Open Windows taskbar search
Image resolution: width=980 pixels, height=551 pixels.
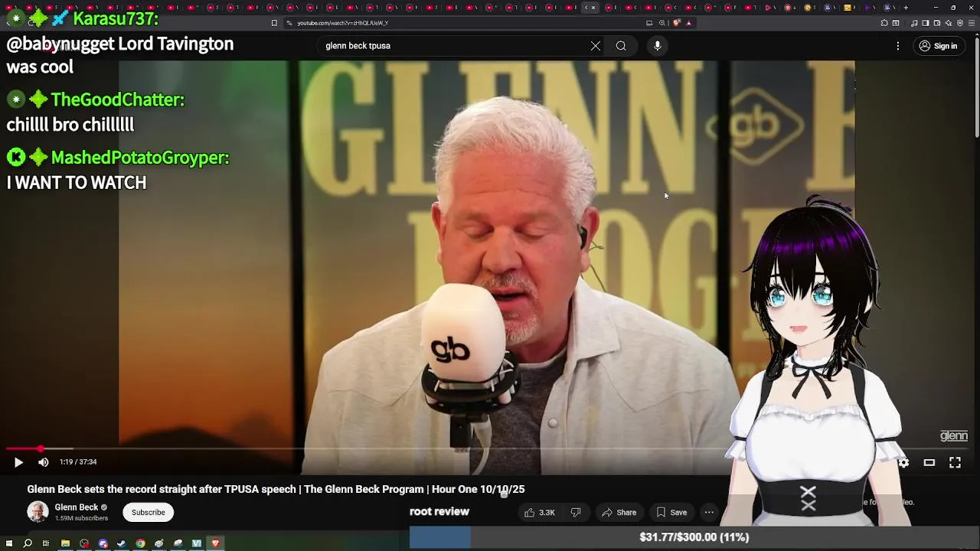tap(28, 543)
